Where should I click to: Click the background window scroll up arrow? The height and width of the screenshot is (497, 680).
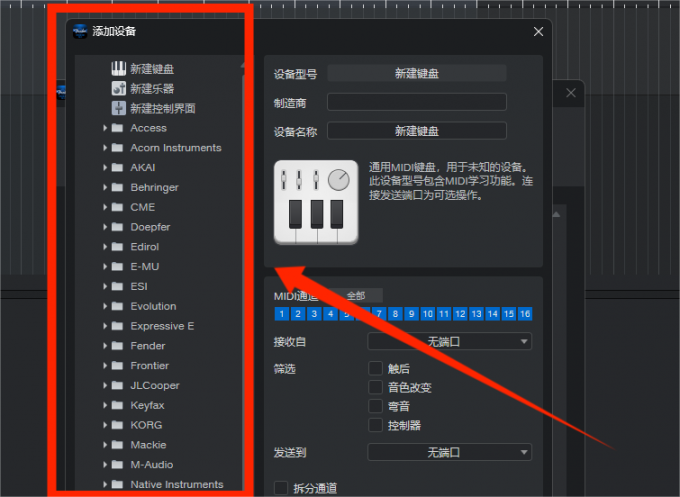click(556, 215)
